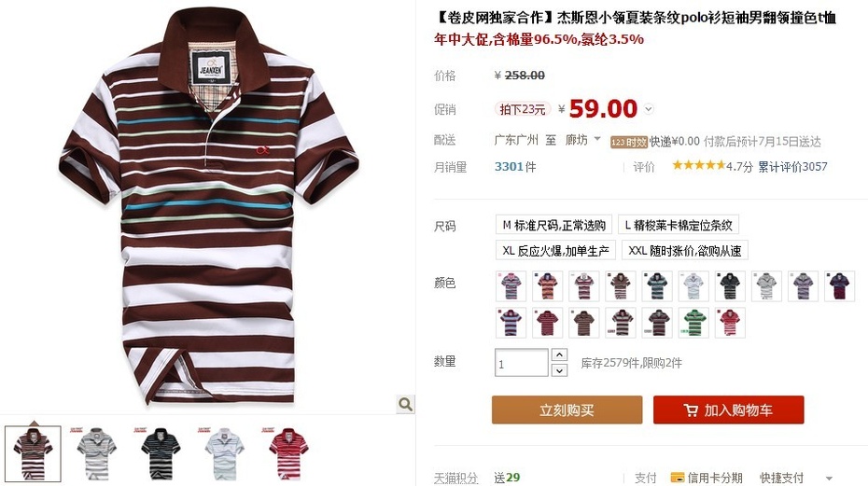The width and height of the screenshot is (868, 486).
Task: Open the 累计评价3057 reviews link
Action: pos(792,167)
